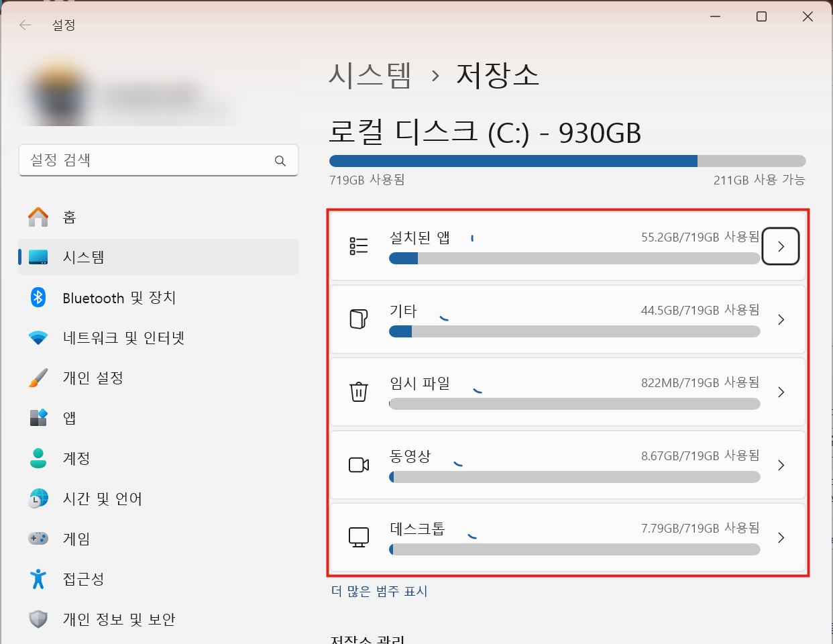Click the 임시 파일 usage bar
833x644 pixels.
click(575, 404)
